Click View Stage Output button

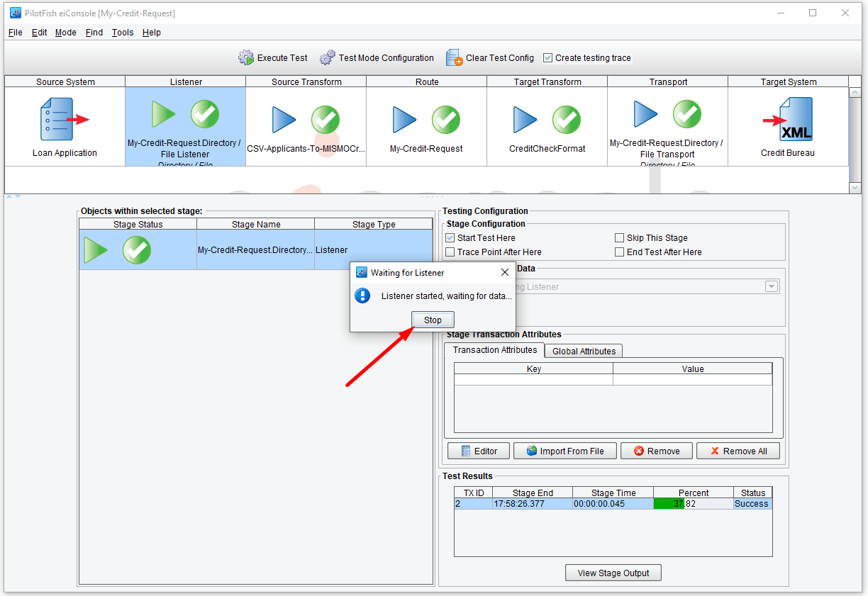[613, 573]
